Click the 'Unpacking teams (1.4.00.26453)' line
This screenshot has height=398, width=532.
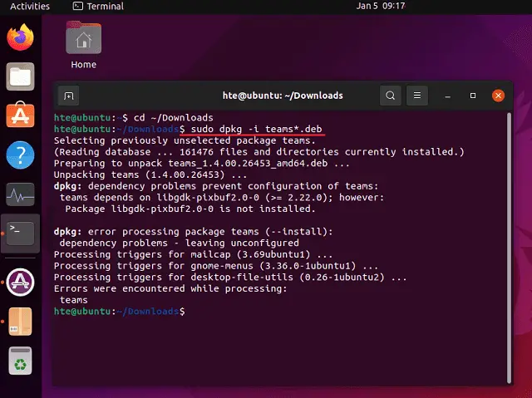coord(150,174)
